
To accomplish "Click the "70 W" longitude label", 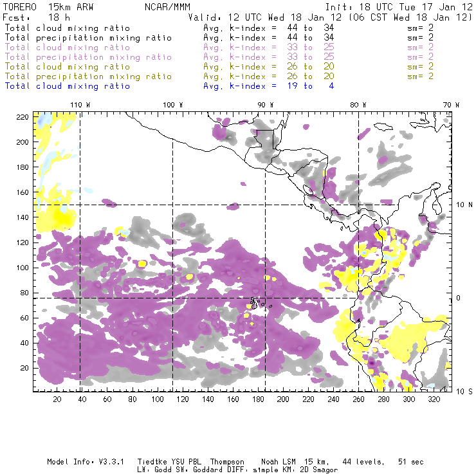I will 451,105.
